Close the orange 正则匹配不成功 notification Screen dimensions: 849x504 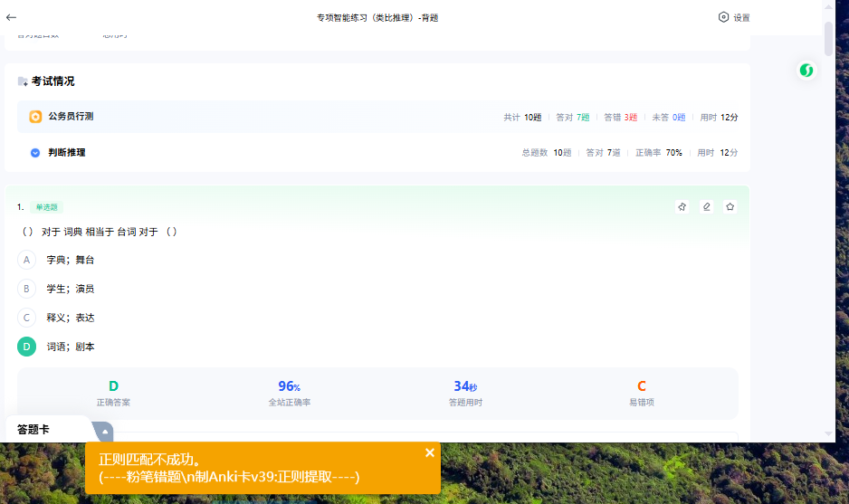point(429,452)
